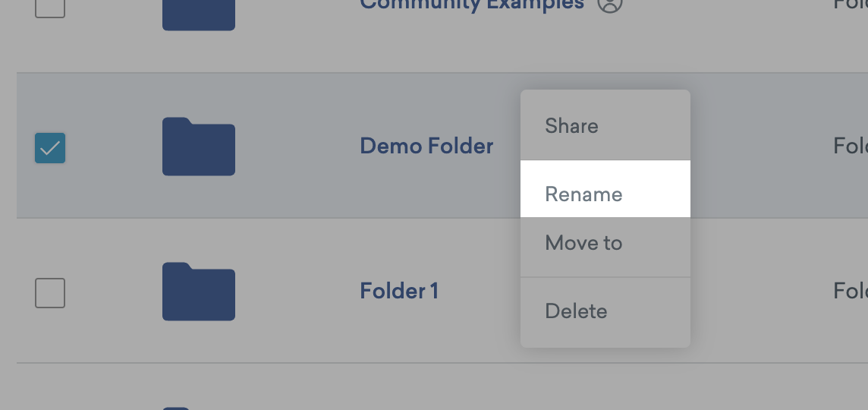This screenshot has height=410, width=868.
Task: Click the type cell in Community Examples row
Action: tap(851, 5)
